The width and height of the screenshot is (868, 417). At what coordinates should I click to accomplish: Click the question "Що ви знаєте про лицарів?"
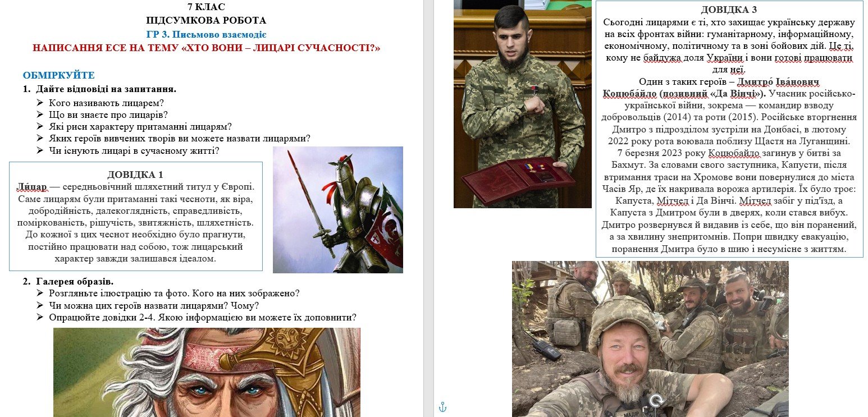(109, 115)
